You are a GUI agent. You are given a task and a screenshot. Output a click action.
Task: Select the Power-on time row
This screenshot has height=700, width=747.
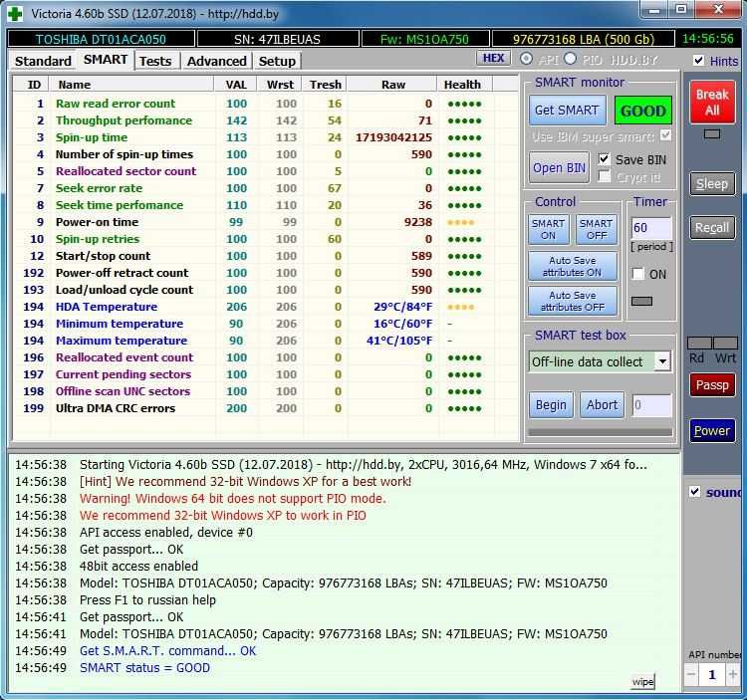(x=265, y=222)
